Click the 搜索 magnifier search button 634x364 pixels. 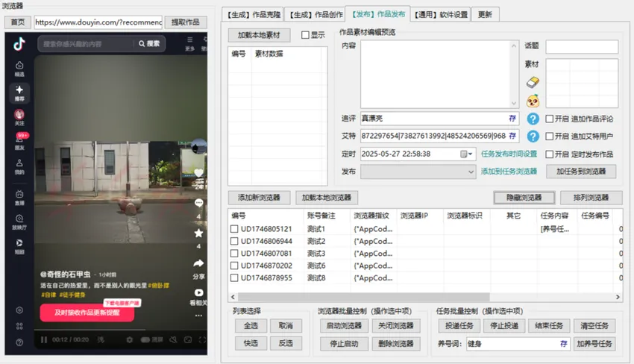tap(149, 44)
